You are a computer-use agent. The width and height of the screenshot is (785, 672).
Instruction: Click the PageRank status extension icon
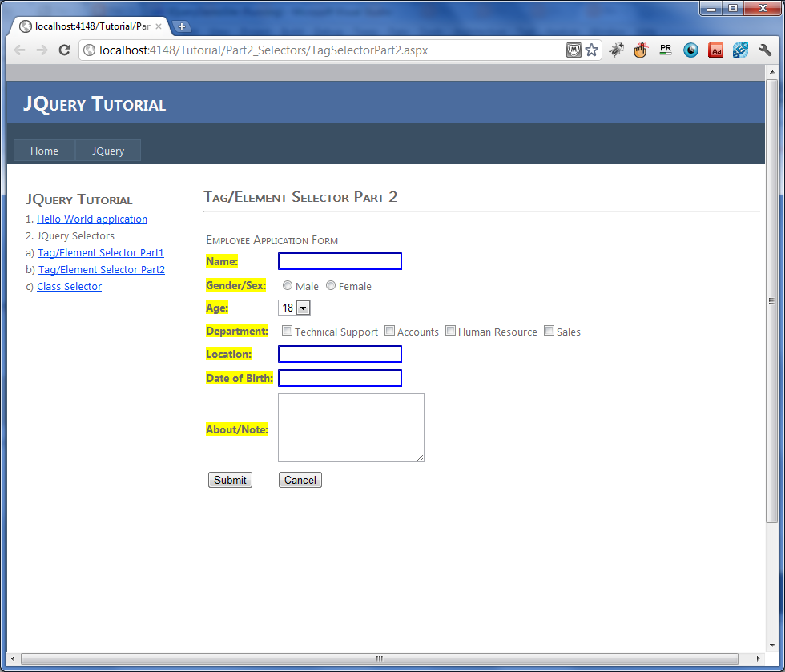tap(665, 50)
